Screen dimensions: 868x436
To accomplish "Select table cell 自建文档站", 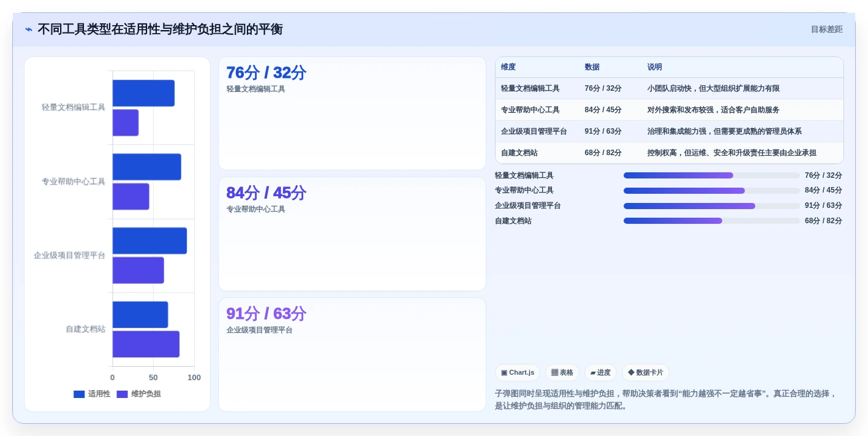I will (519, 153).
